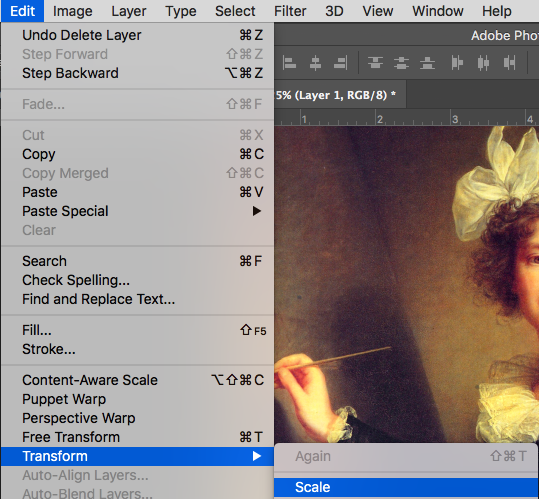Viewport: 539px width, 499px height.
Task: Choose Search menu item
Action: point(138,261)
